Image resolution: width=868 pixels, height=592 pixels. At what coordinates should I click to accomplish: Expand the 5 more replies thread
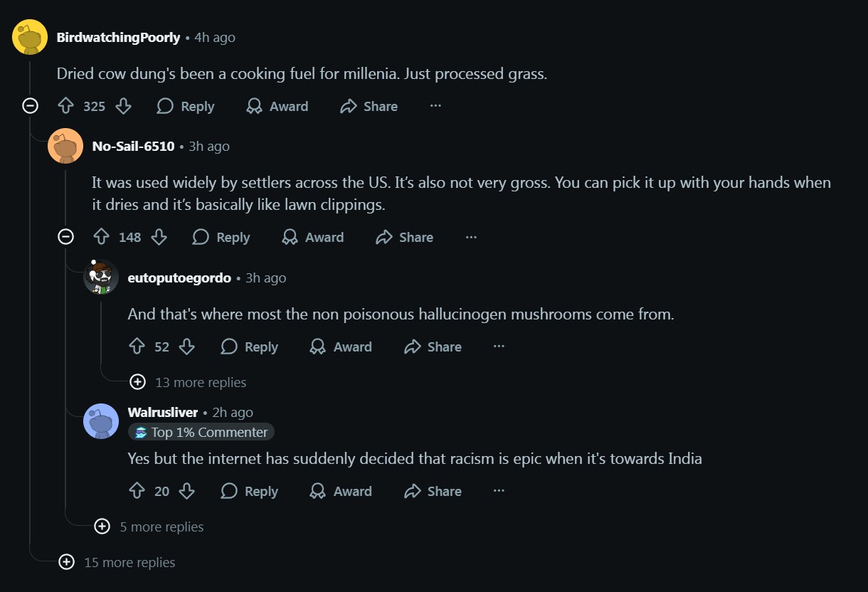(x=102, y=527)
